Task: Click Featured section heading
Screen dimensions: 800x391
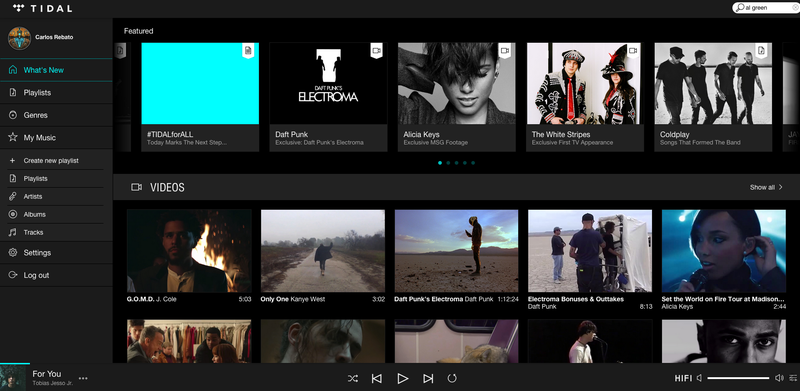Action: 138,31
